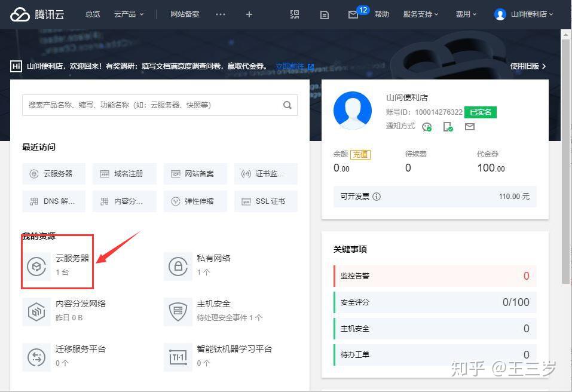Open the 总览 overview menu item

[92, 14]
